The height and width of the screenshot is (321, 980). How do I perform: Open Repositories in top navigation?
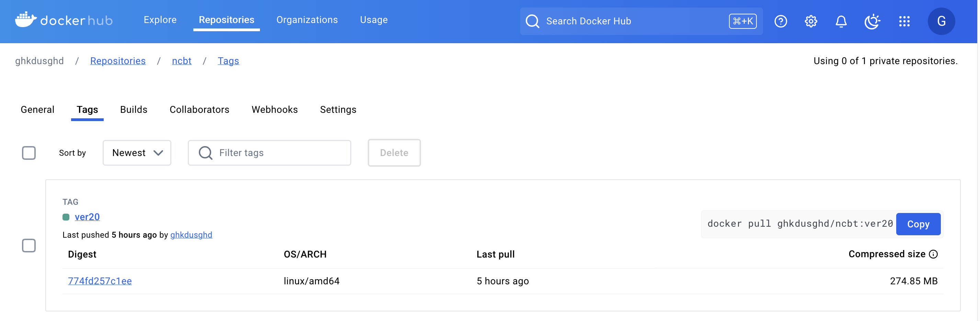226,20
